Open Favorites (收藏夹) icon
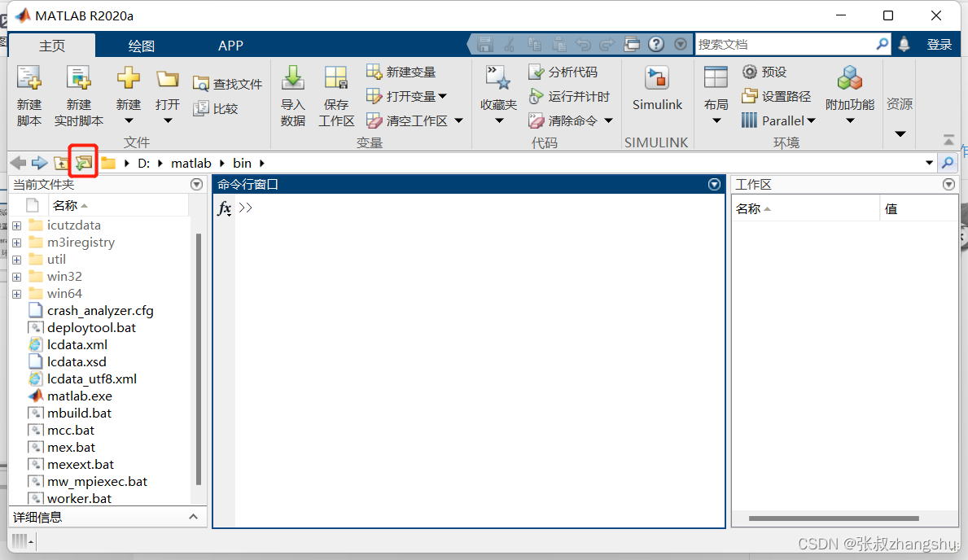Image resolution: width=968 pixels, height=560 pixels. pyautogui.click(x=498, y=78)
